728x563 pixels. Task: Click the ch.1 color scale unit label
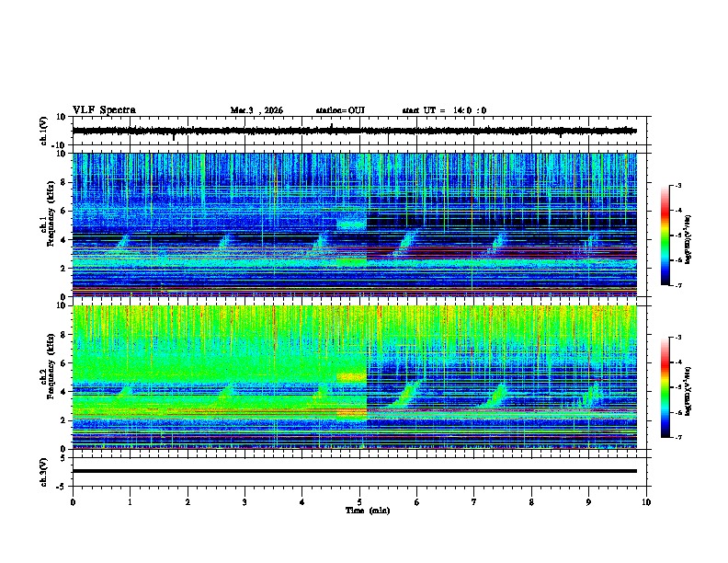688,239
